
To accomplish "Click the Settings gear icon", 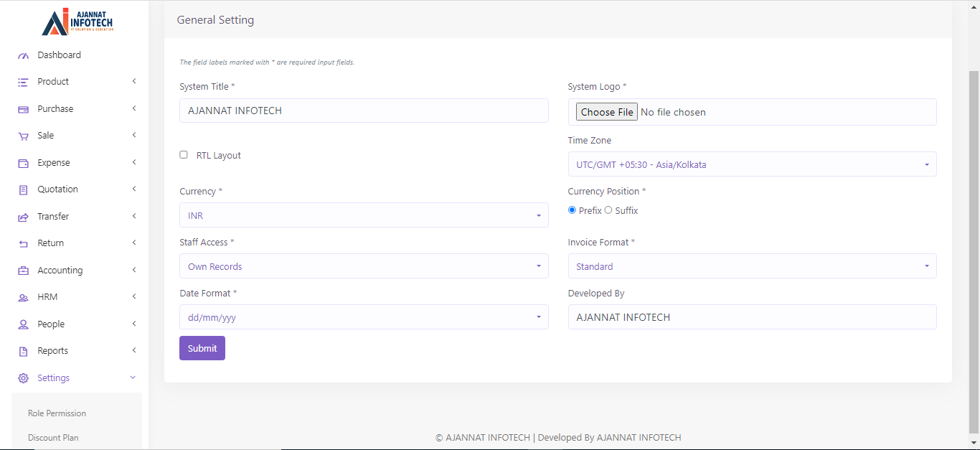I will [23, 378].
